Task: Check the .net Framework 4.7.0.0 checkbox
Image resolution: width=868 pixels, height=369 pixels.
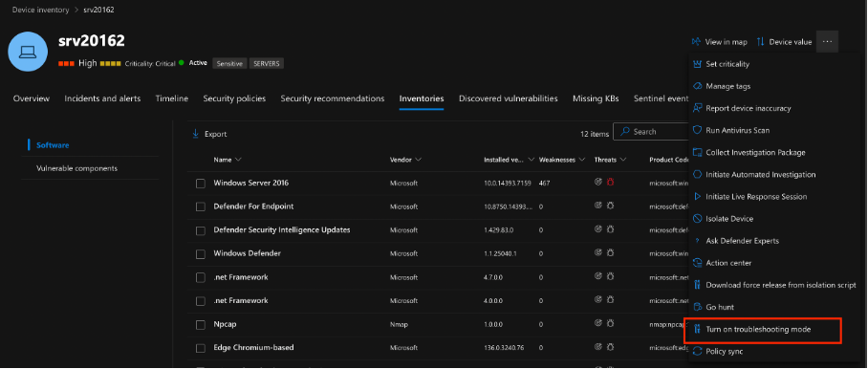Action: (201, 278)
